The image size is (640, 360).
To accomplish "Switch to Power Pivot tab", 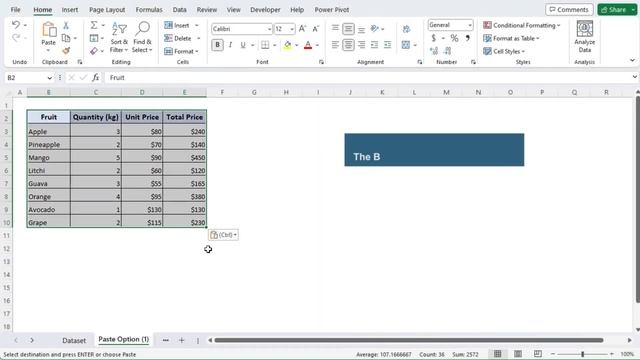I will click(331, 9).
